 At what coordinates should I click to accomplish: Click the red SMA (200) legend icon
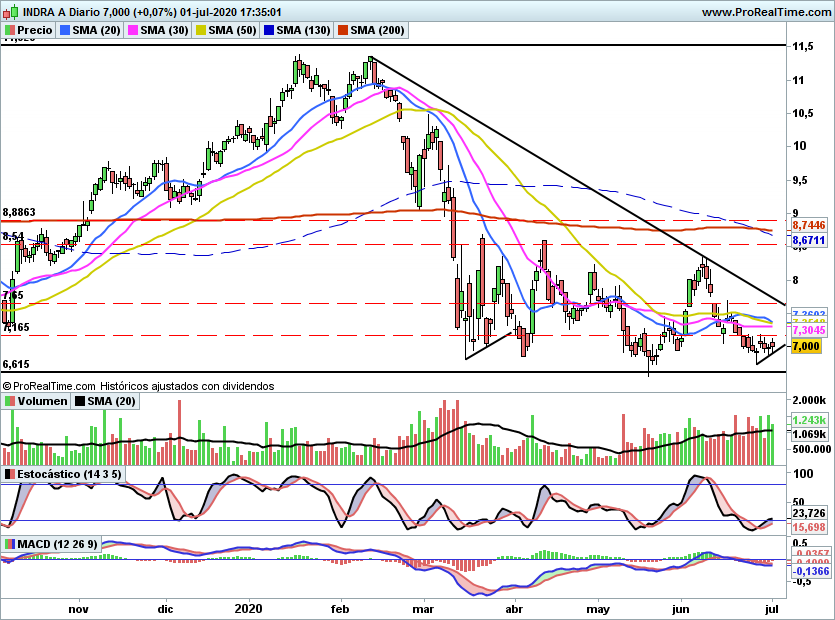coord(343,30)
